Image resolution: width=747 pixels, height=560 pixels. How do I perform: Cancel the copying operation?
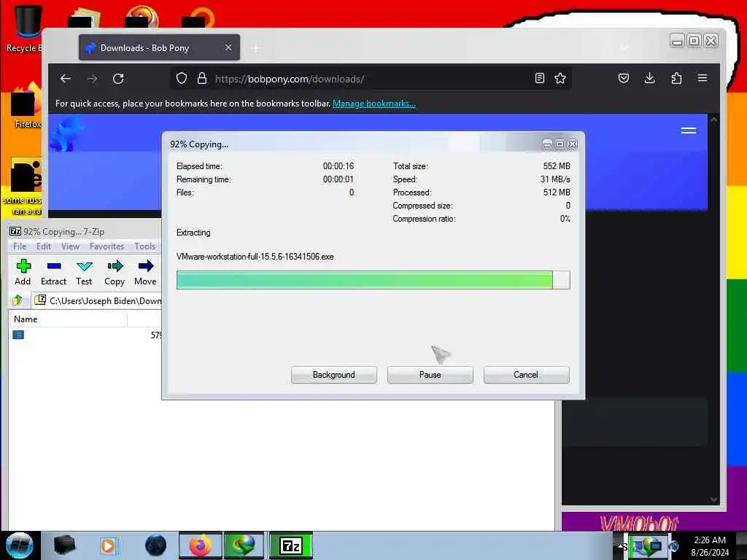(x=526, y=375)
